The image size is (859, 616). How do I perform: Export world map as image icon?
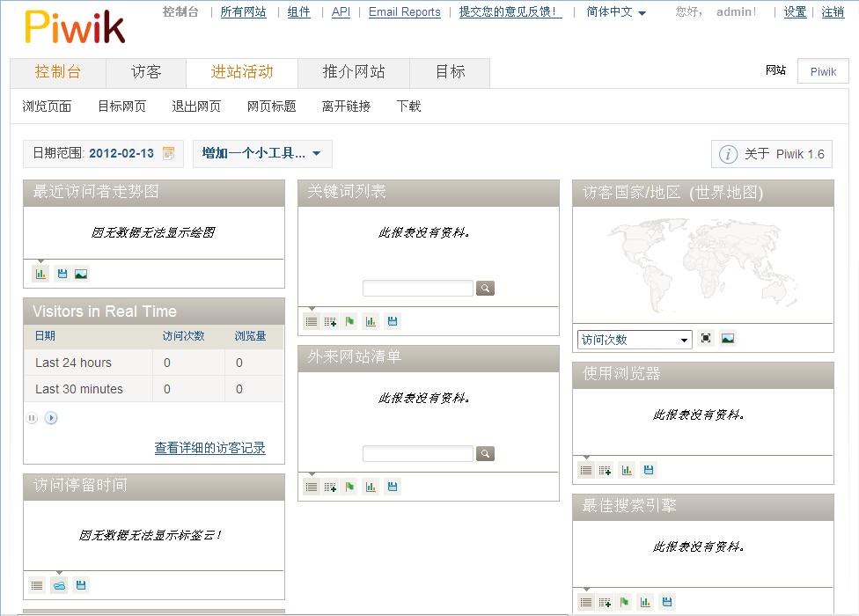click(728, 339)
